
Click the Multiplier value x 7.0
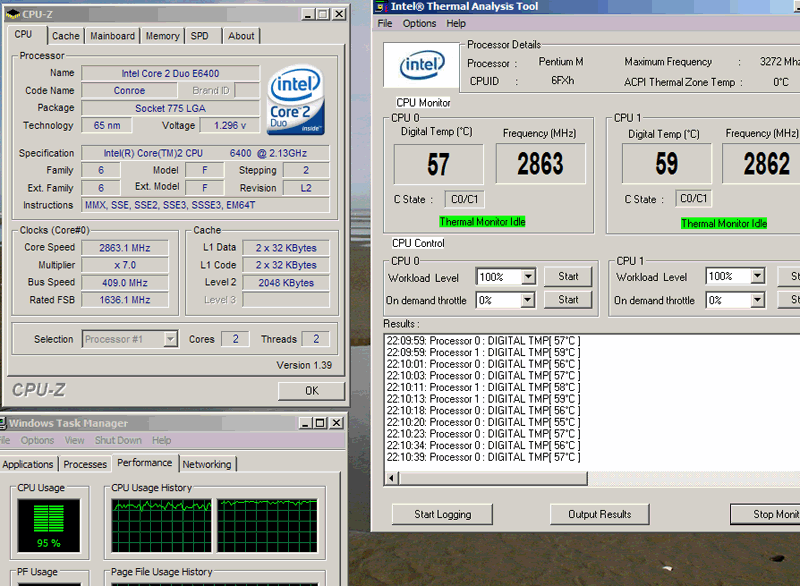pos(125,265)
